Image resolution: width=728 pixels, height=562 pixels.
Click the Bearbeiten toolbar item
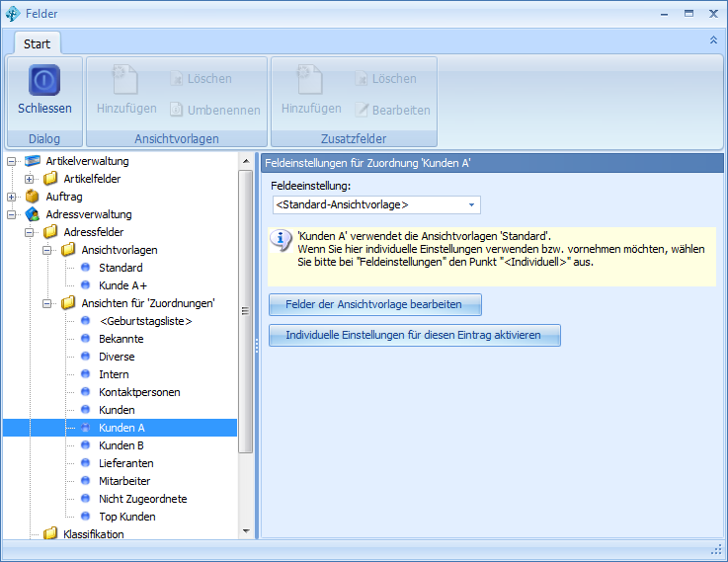(x=393, y=110)
